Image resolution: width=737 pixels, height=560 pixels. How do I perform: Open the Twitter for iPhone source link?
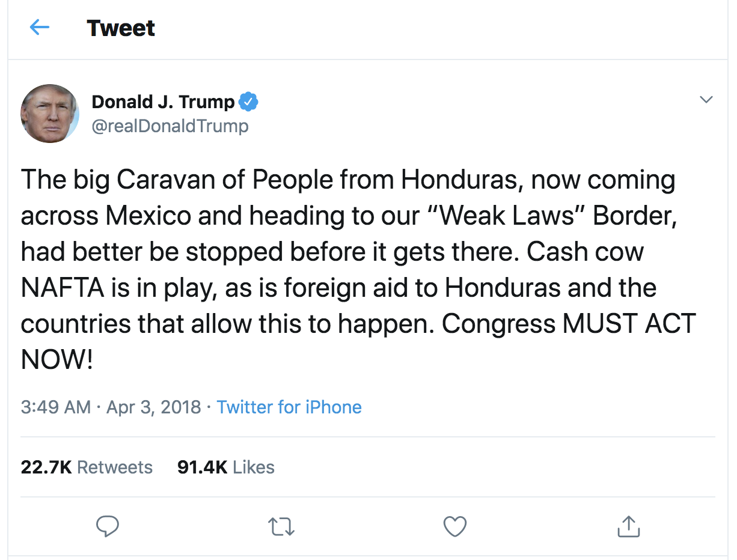(289, 407)
